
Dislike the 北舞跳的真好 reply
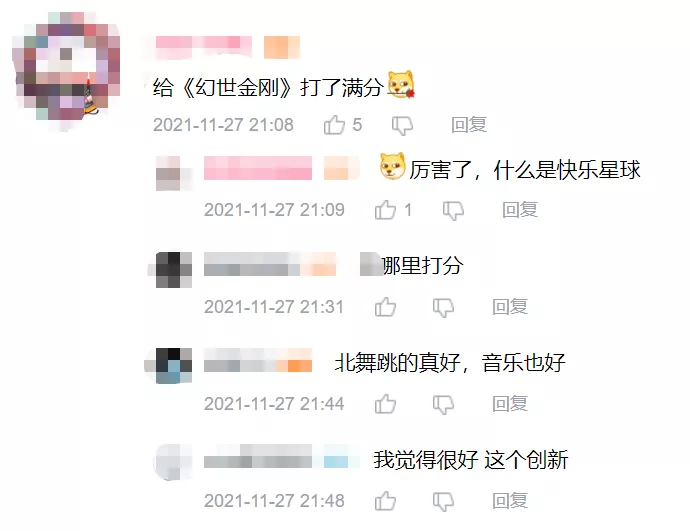click(x=443, y=404)
